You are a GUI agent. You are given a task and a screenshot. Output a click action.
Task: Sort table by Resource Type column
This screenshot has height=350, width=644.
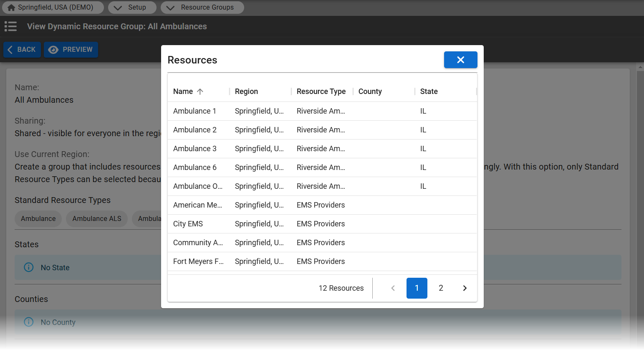pos(321,91)
